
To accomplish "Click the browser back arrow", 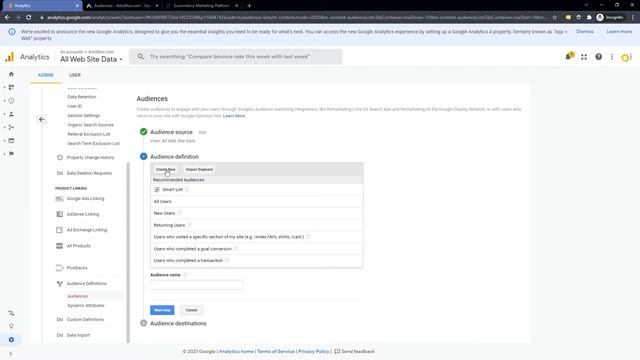I will [7, 18].
